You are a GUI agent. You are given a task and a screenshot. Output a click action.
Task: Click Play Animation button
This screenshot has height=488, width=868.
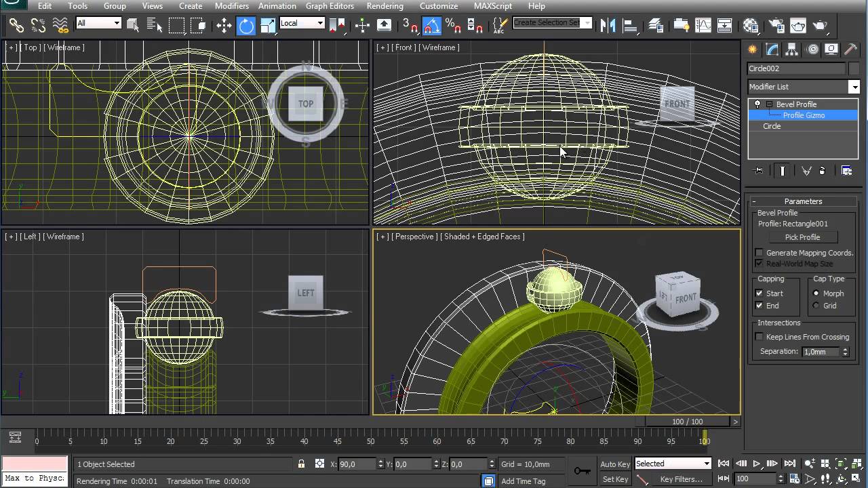click(x=757, y=464)
